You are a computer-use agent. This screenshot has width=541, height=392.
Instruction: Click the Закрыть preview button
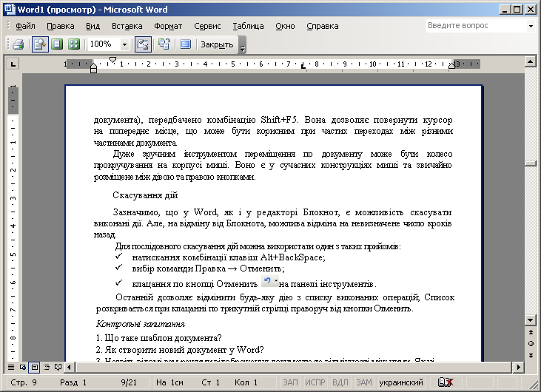(x=217, y=44)
